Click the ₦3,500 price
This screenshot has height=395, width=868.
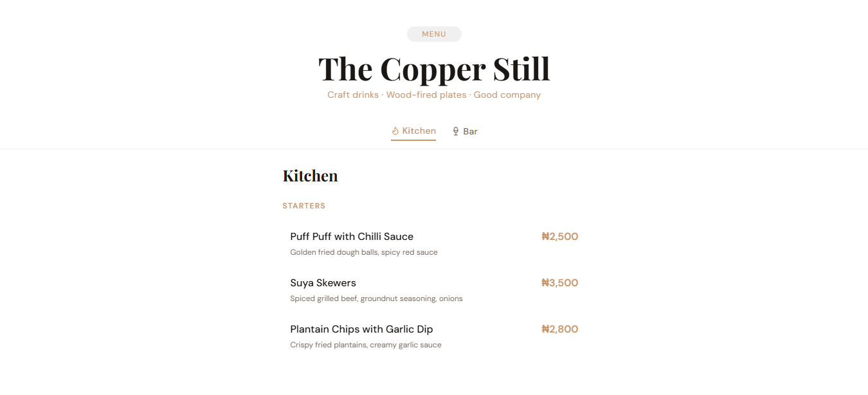(x=559, y=283)
